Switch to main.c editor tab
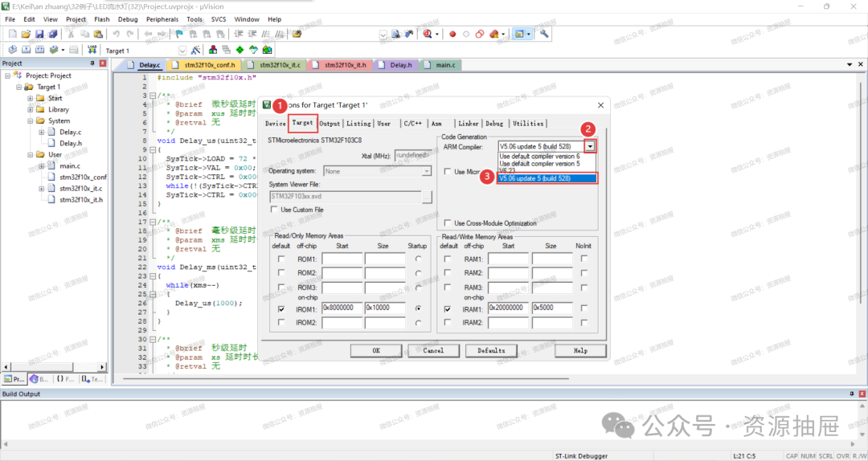 tap(440, 65)
